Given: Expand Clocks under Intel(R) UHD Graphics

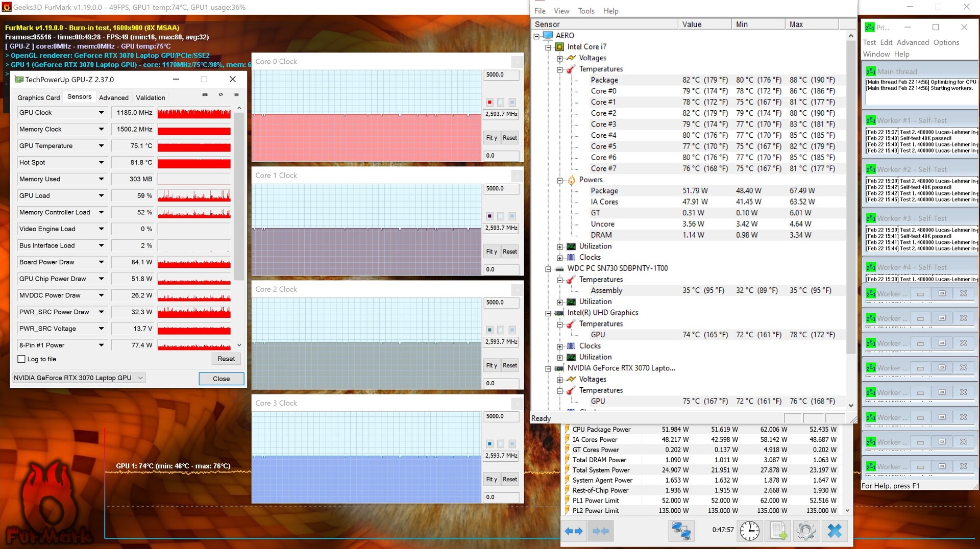Looking at the screenshot, I should 560,346.
